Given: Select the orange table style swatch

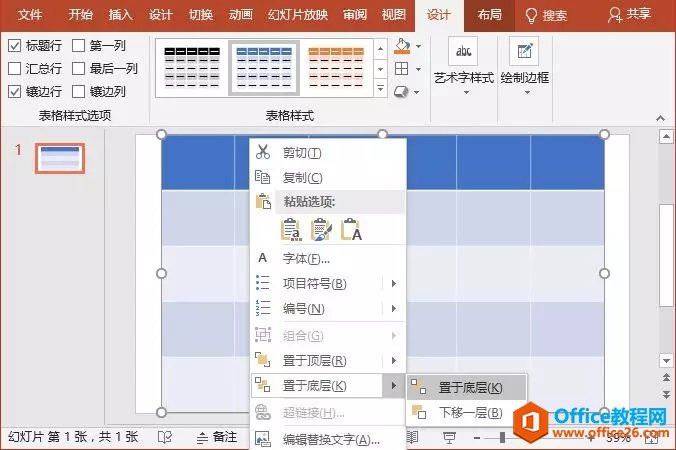Looking at the screenshot, I should (x=336, y=68).
